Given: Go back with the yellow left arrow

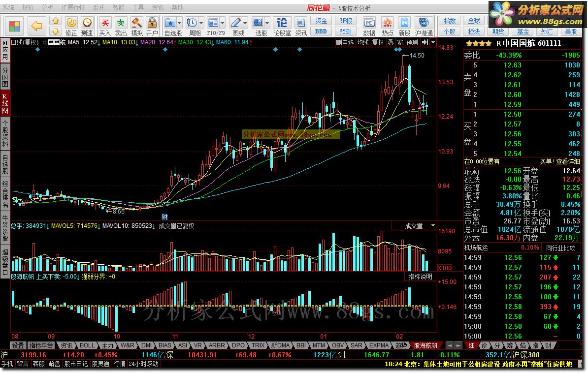Looking at the screenshot, I should pyautogui.click(x=37, y=26).
